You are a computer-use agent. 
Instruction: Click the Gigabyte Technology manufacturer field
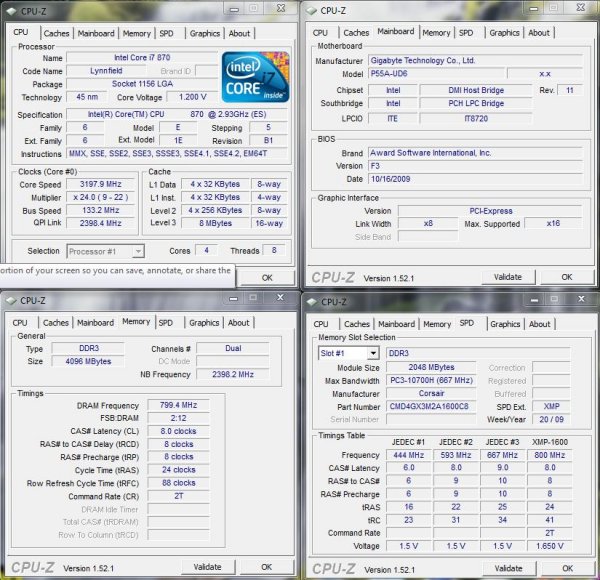coord(475,60)
